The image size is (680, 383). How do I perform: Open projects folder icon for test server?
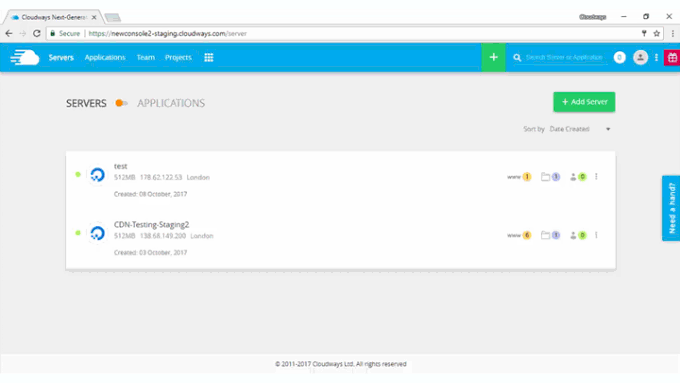click(x=550, y=177)
